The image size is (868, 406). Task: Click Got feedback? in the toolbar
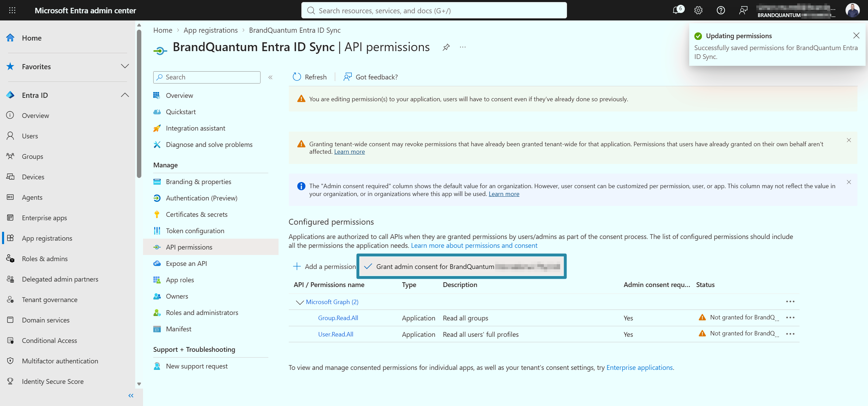tap(370, 77)
